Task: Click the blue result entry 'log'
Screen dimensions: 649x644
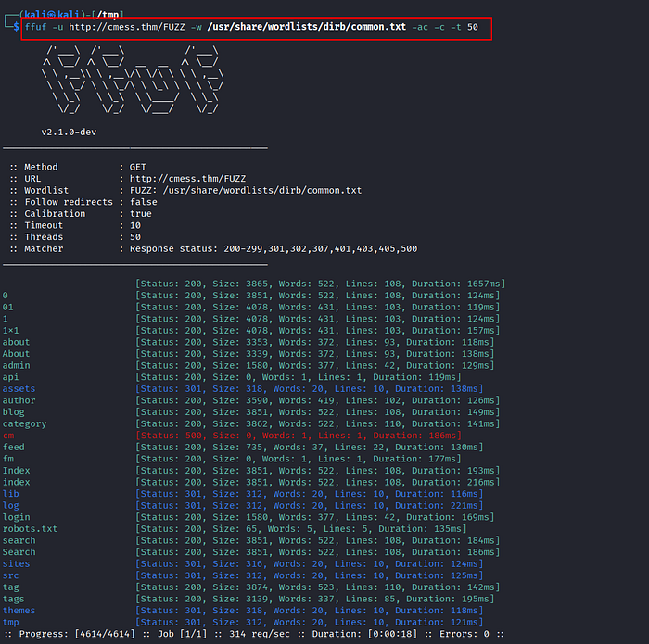Action: (11, 505)
